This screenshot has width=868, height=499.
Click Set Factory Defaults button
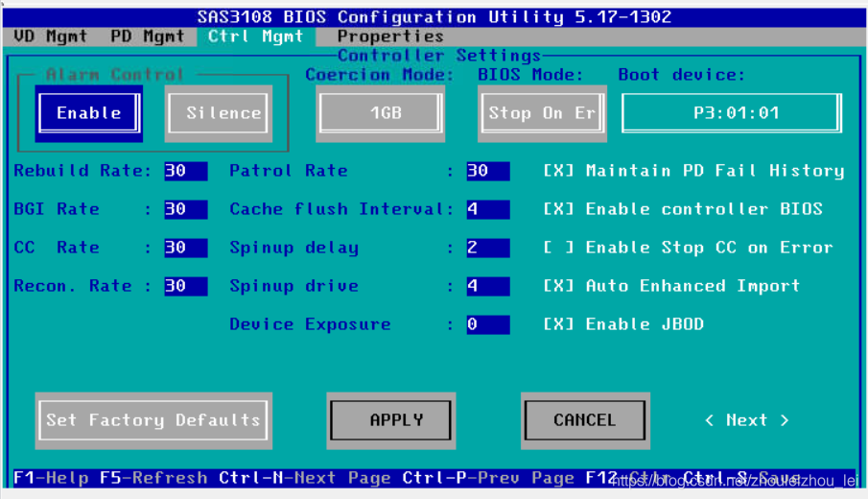pos(153,420)
